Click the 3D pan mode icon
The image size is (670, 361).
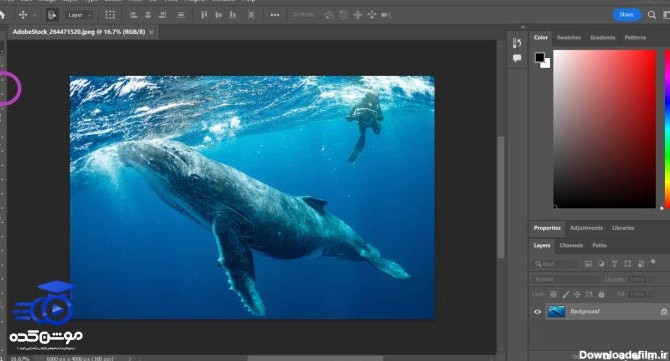[x=358, y=15]
